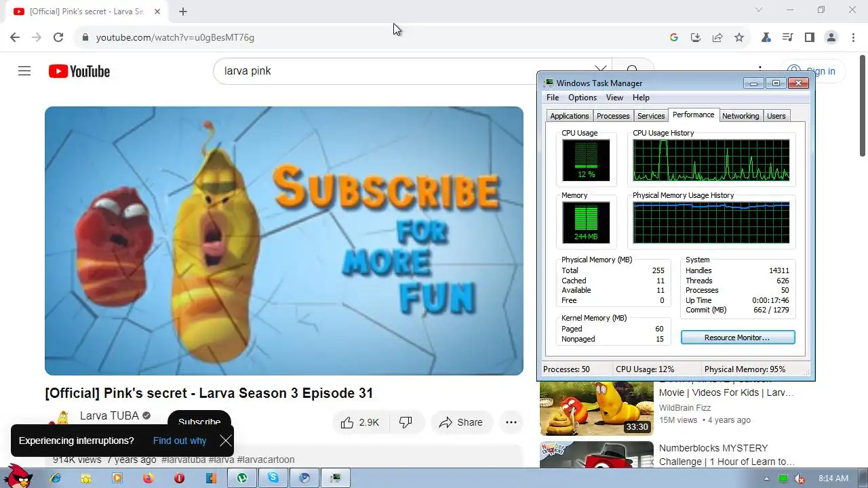The image size is (868, 488).
Task: Switch to the Applications tab
Action: click(x=570, y=116)
